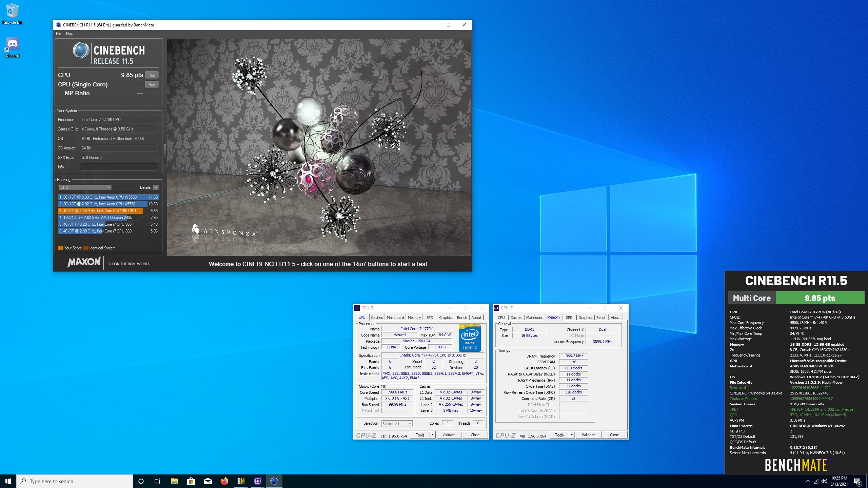Expand Tools dropdown arrow in left CPU-Z
The height and width of the screenshot is (488, 868).
[x=432, y=435]
